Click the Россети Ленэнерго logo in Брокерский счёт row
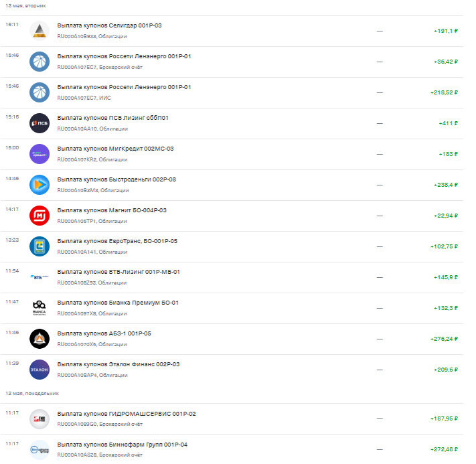This screenshot has width=476, height=464. click(x=39, y=62)
